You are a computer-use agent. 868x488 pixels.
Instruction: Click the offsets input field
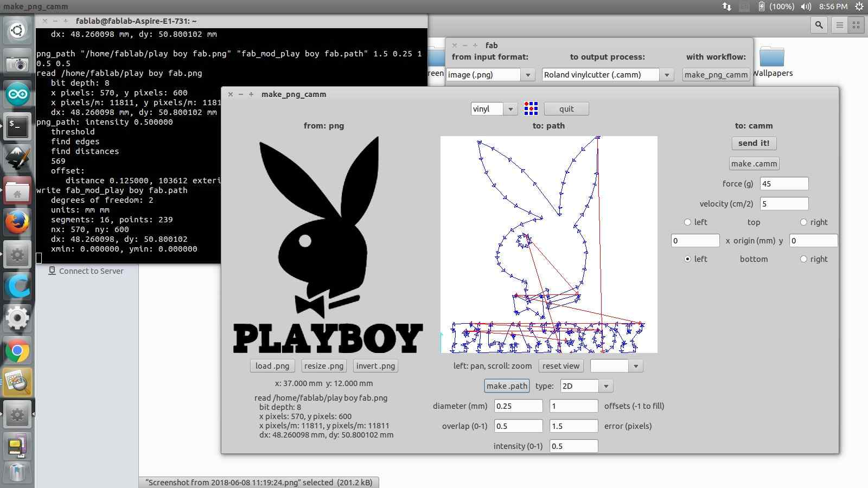pyautogui.click(x=573, y=406)
